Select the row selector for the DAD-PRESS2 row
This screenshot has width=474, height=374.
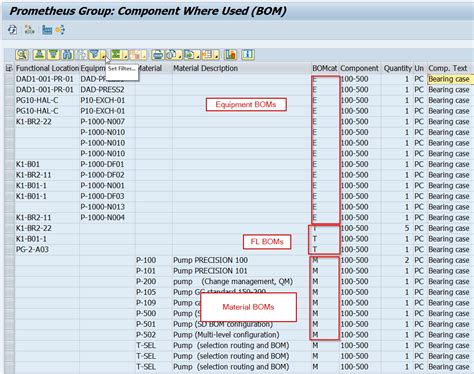tap(10, 90)
